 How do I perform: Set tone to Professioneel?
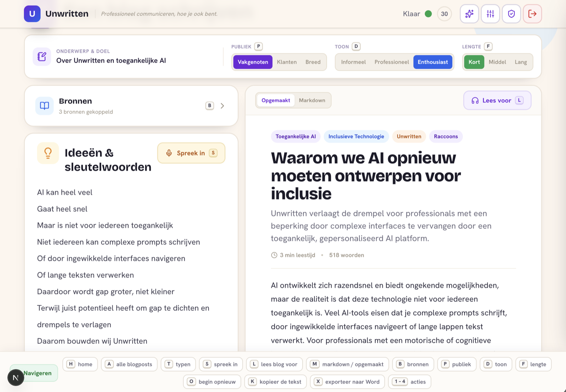click(392, 62)
